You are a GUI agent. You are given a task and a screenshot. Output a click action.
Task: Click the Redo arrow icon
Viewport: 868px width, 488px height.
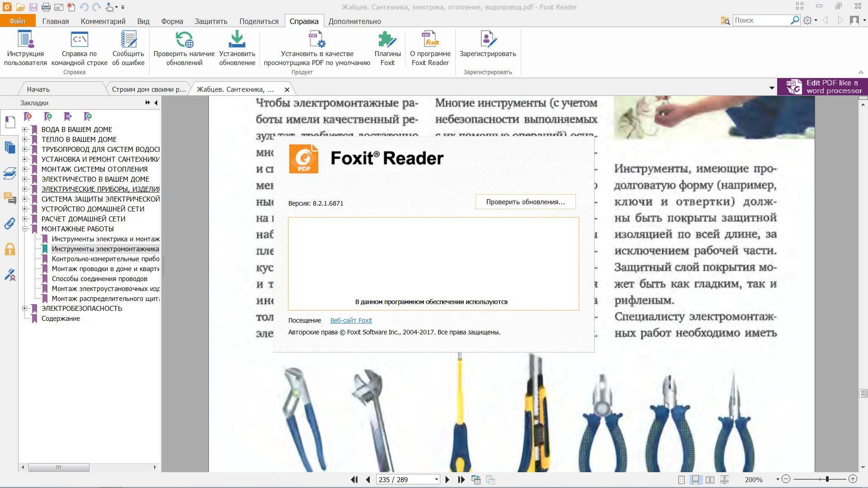tap(96, 7)
